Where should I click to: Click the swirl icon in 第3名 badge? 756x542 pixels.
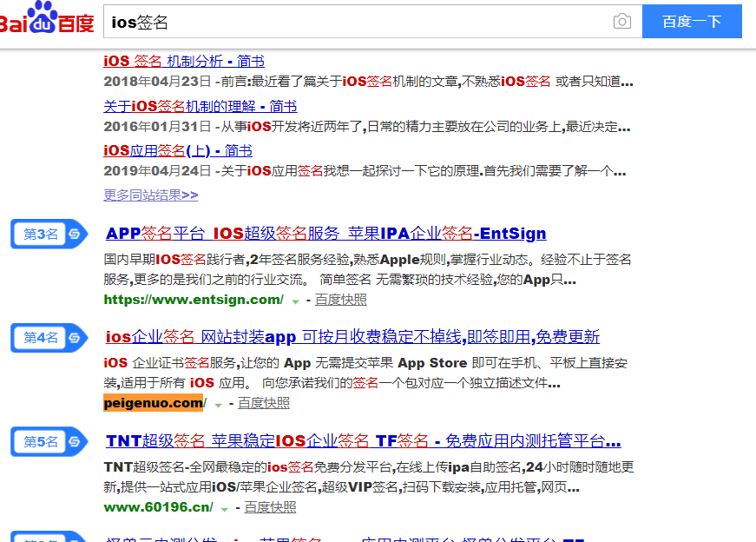point(75,234)
